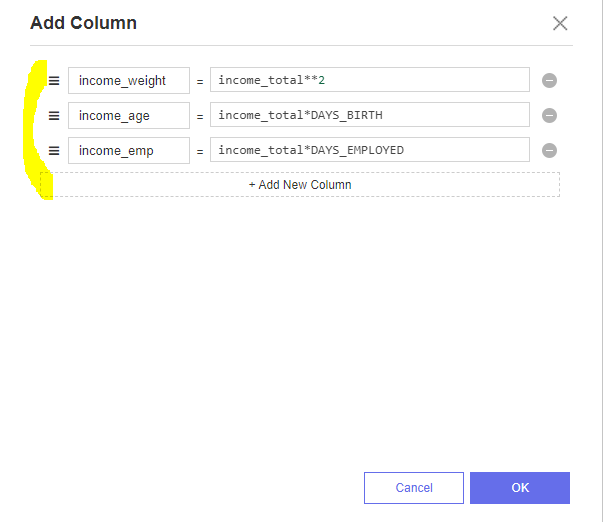Viewport: 603px width, 522px height.
Task: Remove the income_emp column row
Action: tap(549, 150)
